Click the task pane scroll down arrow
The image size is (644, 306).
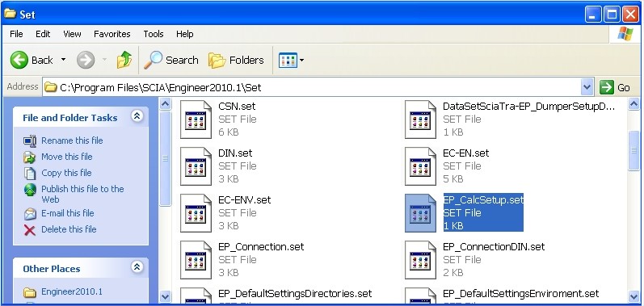[x=165, y=296]
